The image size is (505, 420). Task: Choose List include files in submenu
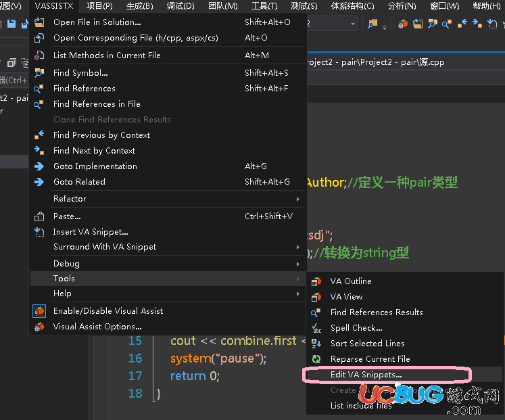click(x=404, y=406)
